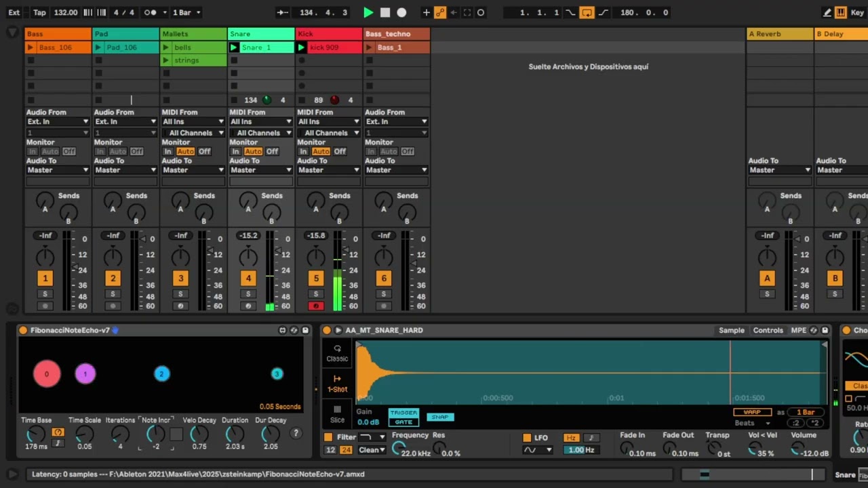
Task: Open Beats warp mode dropdown
Action: tap(753, 423)
